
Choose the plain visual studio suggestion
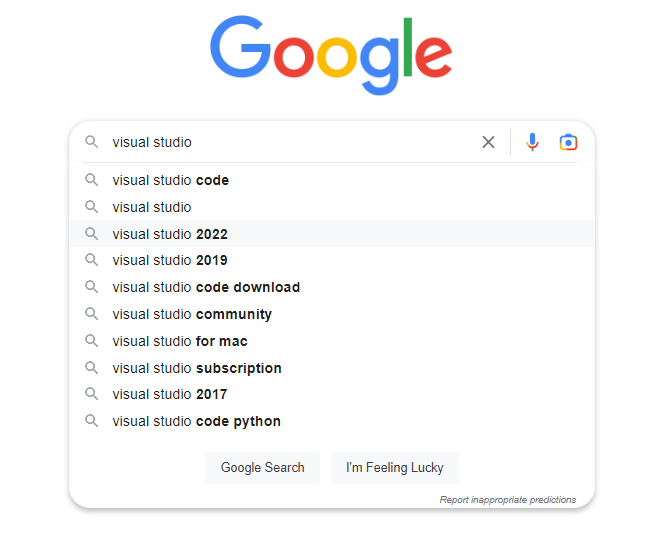pos(332,207)
